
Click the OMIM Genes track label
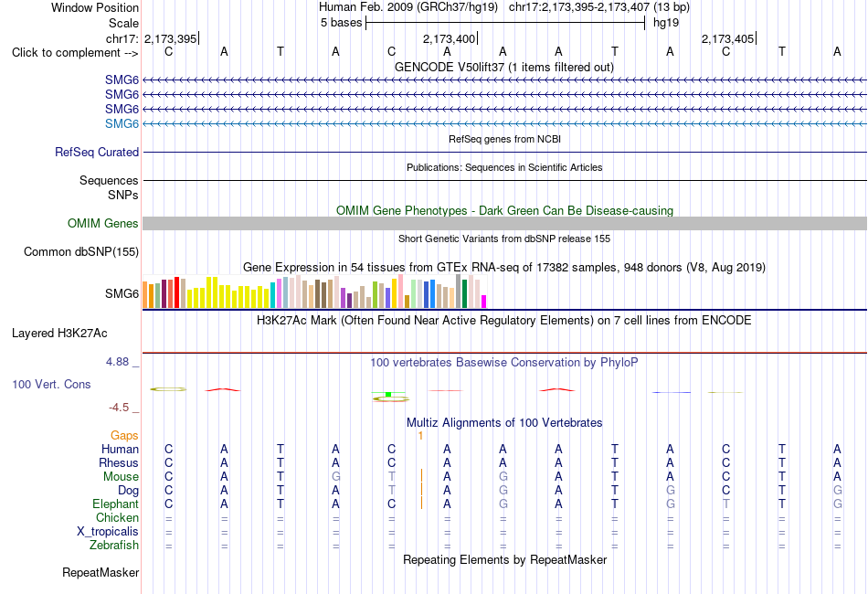point(103,223)
